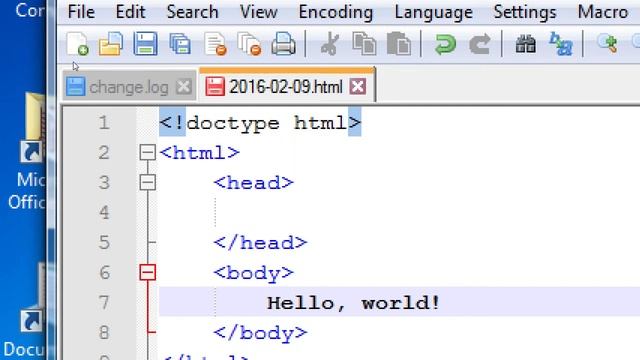Viewport: 640px width, 360px height.
Task: Close the current document toolbar icon
Action: [x=215, y=44]
